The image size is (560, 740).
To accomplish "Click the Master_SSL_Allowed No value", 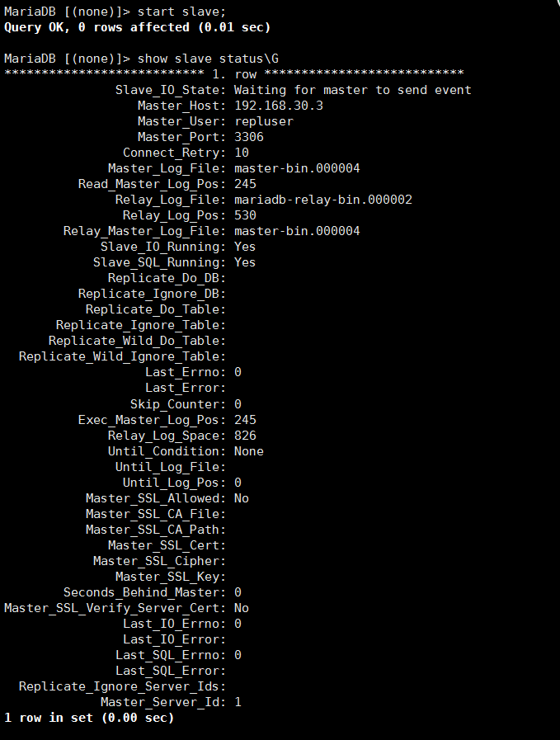I will coord(241,498).
